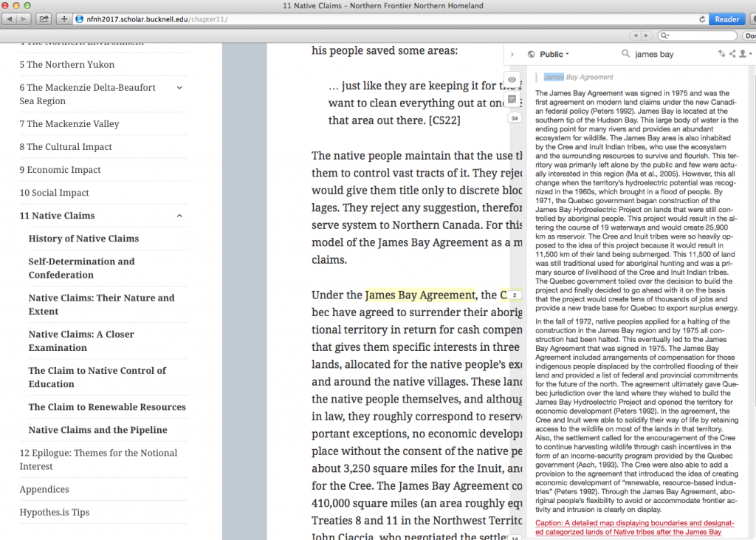Toggle Safari Reader view
Viewport: 756px width, 540px height.
pos(726,19)
